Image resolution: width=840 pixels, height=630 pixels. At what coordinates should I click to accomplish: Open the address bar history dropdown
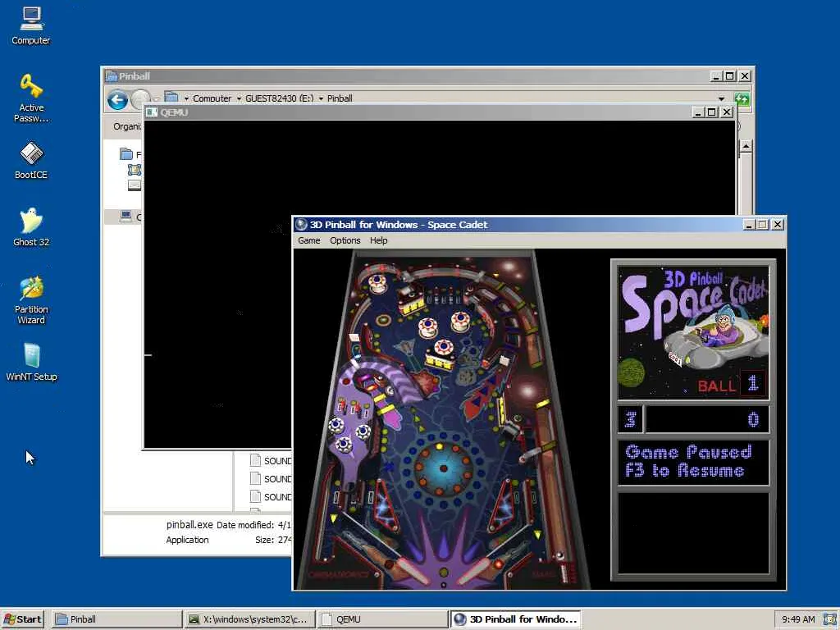[722, 98]
